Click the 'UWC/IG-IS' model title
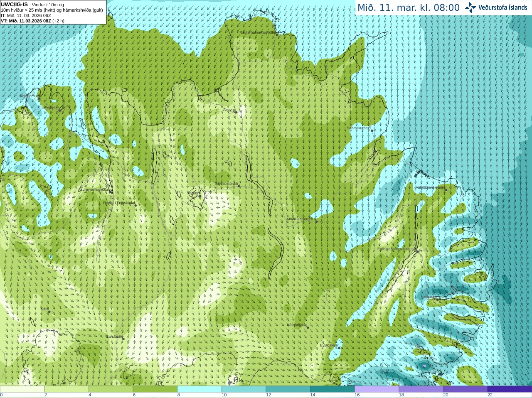Viewport: 532px width, 398px height. (14, 4)
